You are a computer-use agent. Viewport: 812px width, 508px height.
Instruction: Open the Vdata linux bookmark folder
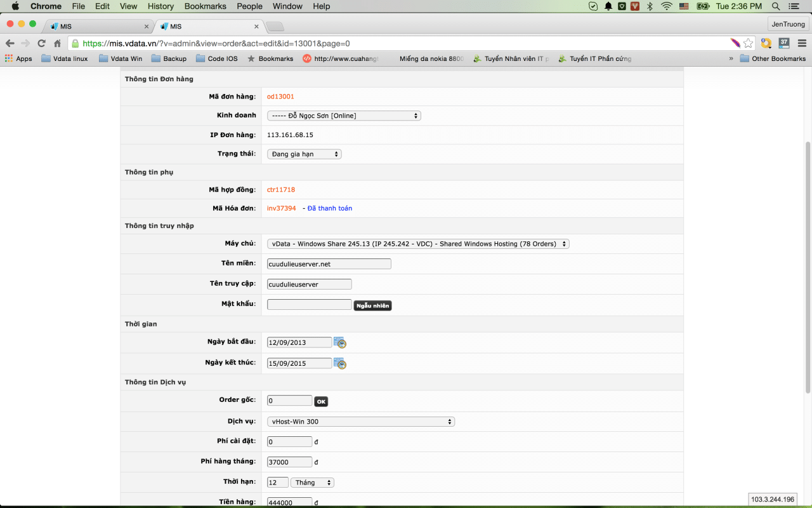(64, 58)
